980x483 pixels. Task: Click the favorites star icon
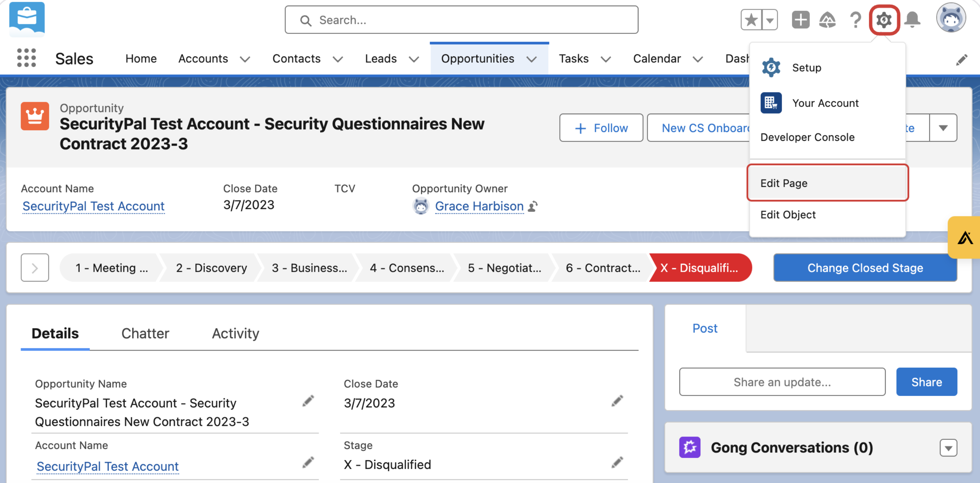[751, 20]
